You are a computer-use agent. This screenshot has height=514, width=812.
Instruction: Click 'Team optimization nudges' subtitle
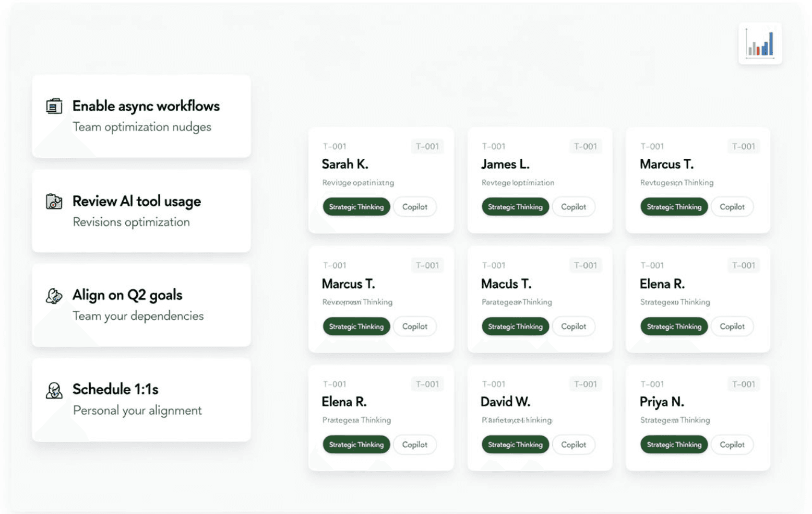[x=142, y=127]
